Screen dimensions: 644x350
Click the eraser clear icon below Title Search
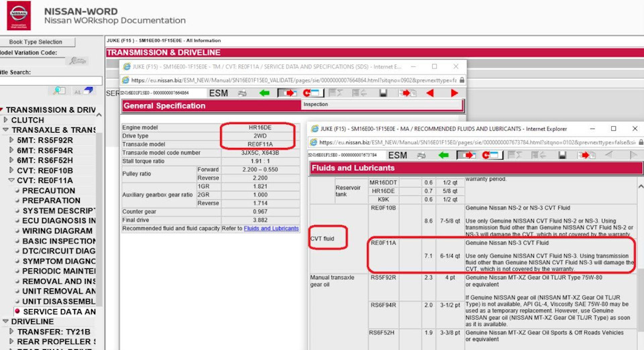(x=83, y=91)
